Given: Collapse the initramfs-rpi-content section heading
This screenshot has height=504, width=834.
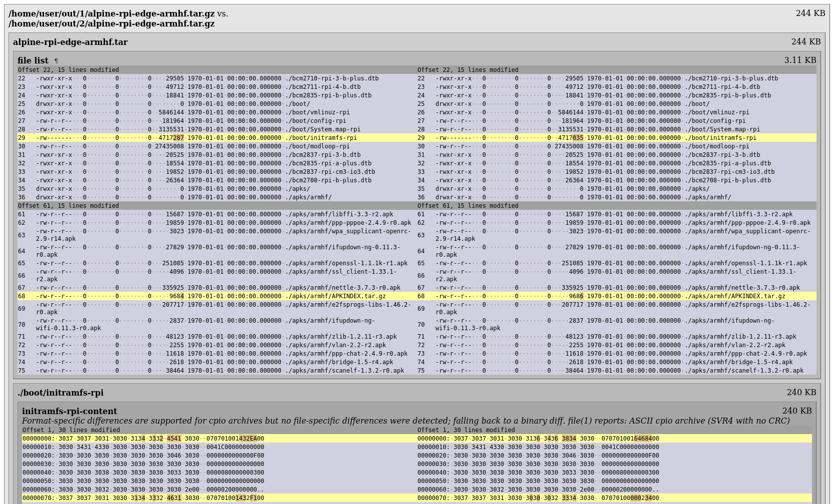Looking at the screenshot, I should (x=69, y=411).
